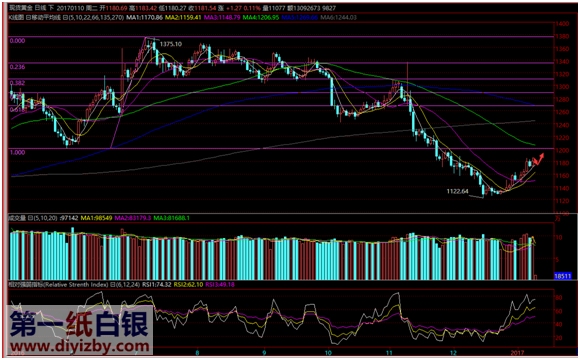Click the red upward arrow annotation
The height and width of the screenshot is (360, 580).
click(x=539, y=159)
